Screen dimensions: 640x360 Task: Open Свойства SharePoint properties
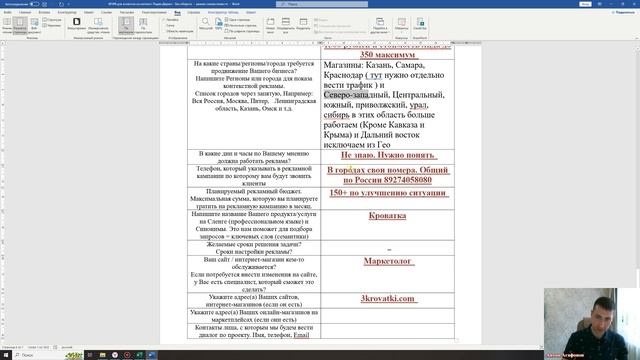click(x=420, y=24)
